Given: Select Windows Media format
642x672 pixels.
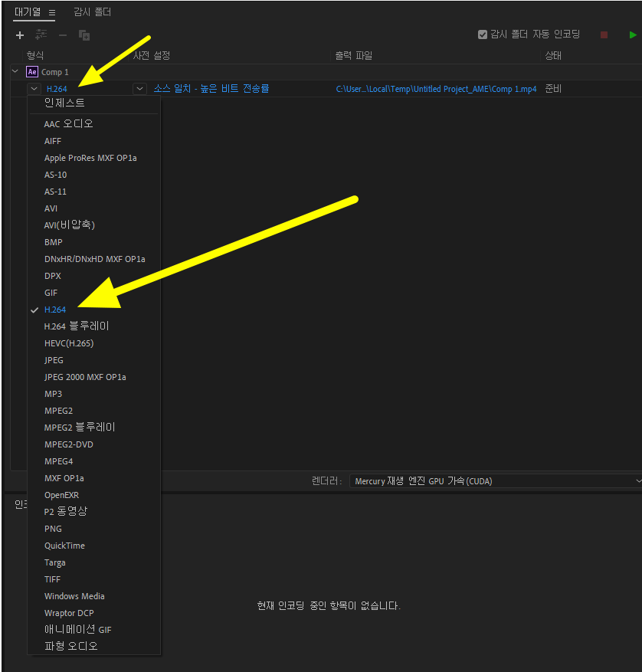Looking at the screenshot, I should click(94, 596).
